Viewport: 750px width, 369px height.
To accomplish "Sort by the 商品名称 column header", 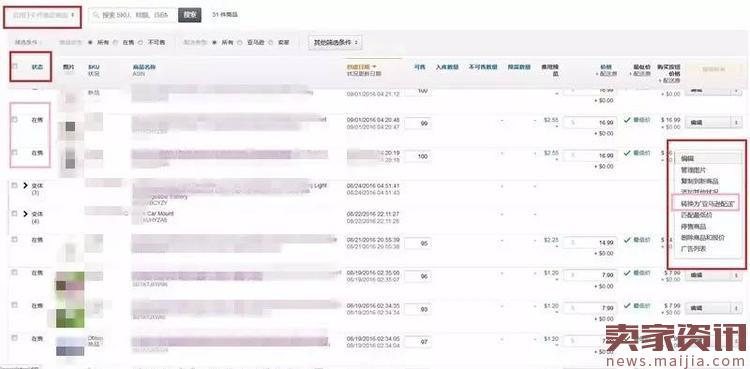I will click(144, 67).
